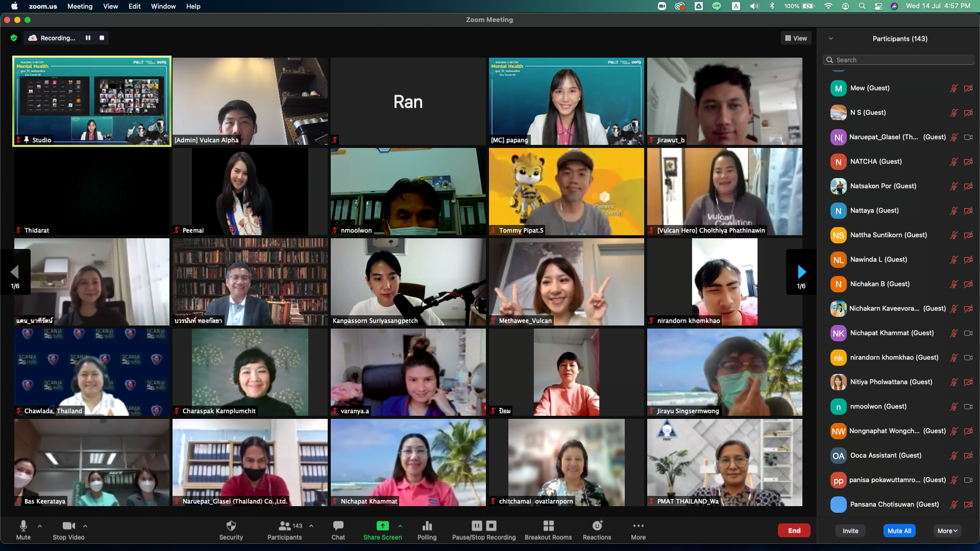Pause recording using the top-left pause icon
Viewport: 980px width, 551px height.
[x=88, y=38]
